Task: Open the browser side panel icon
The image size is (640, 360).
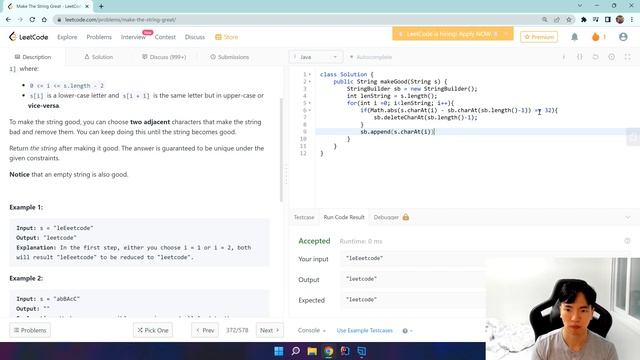Action: click(608, 19)
